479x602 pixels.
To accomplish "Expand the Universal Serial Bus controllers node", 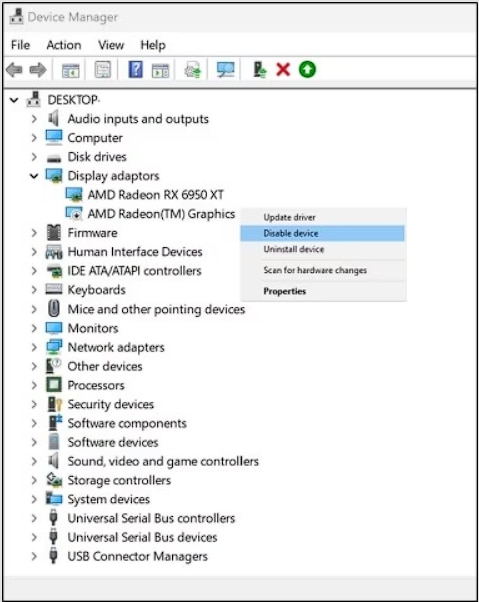I will 34,518.
